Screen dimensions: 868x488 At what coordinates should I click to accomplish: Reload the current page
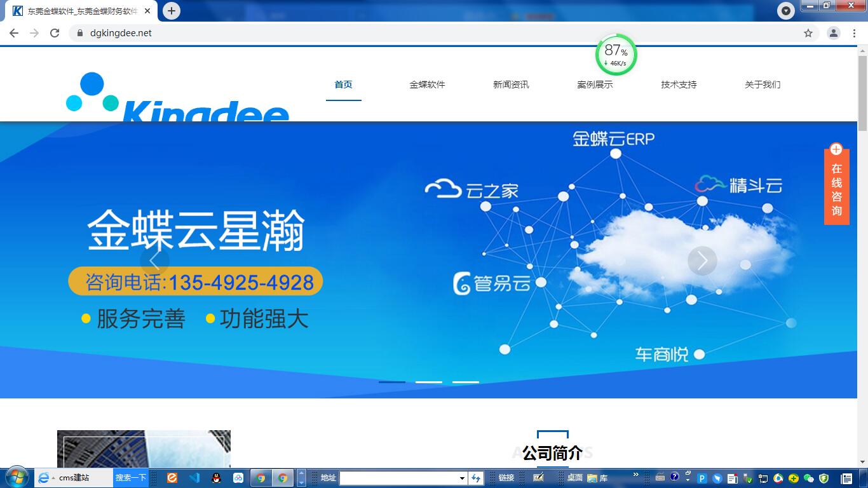(x=55, y=33)
